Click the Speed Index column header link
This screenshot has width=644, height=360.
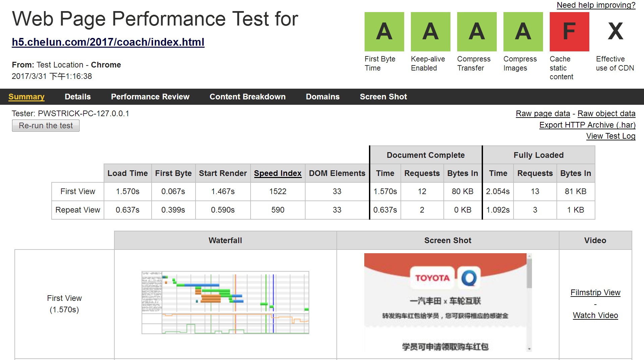[x=278, y=173]
